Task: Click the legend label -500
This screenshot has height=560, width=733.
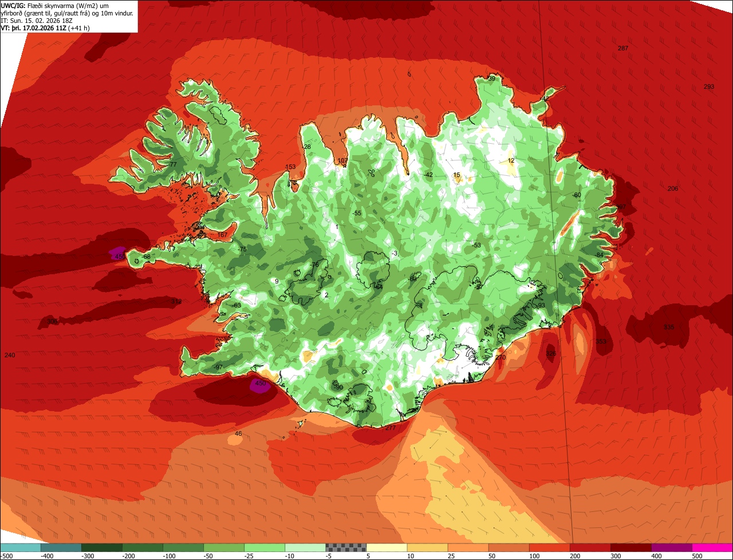Action: click(6, 555)
